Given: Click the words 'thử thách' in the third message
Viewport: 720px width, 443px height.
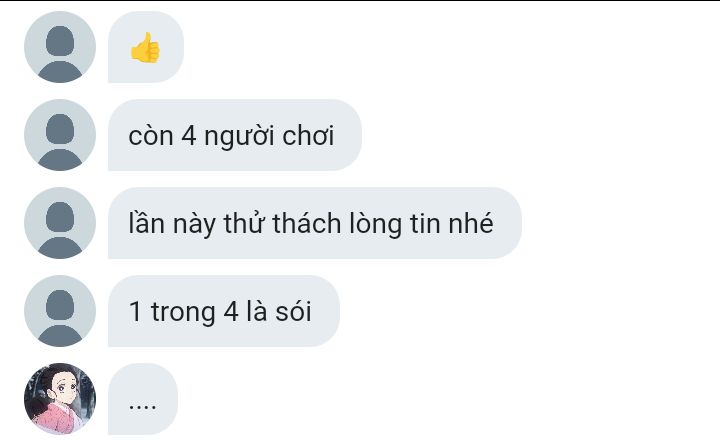Looking at the screenshot, I should pos(282,224).
